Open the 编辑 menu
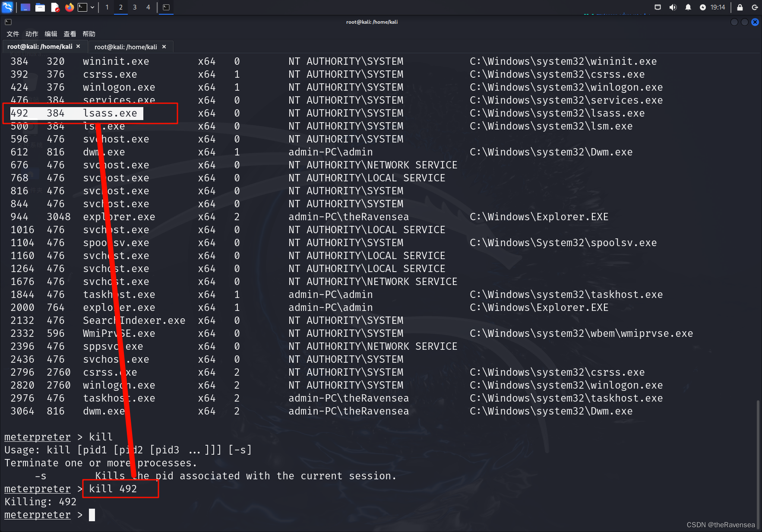This screenshot has height=532, width=762. (x=51, y=34)
